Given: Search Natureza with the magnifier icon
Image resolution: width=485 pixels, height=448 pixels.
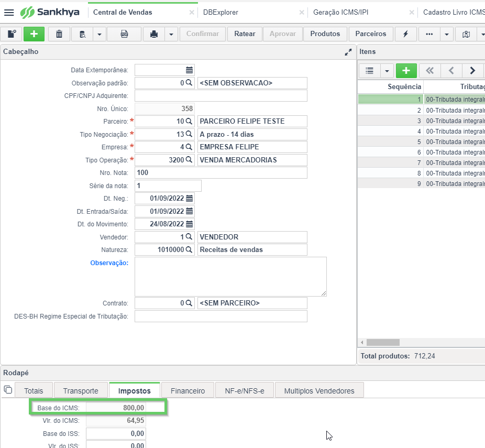Looking at the screenshot, I should [x=189, y=249].
